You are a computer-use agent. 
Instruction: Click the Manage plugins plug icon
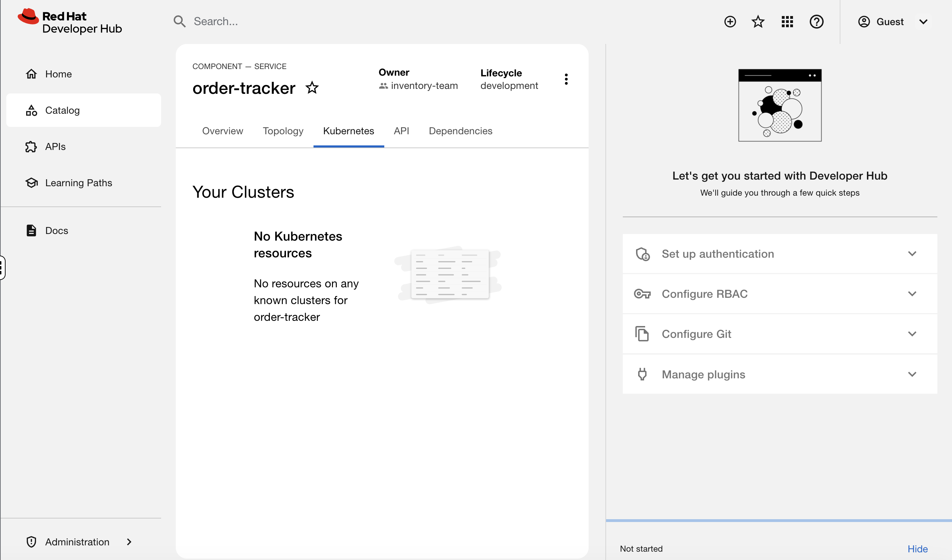click(642, 374)
